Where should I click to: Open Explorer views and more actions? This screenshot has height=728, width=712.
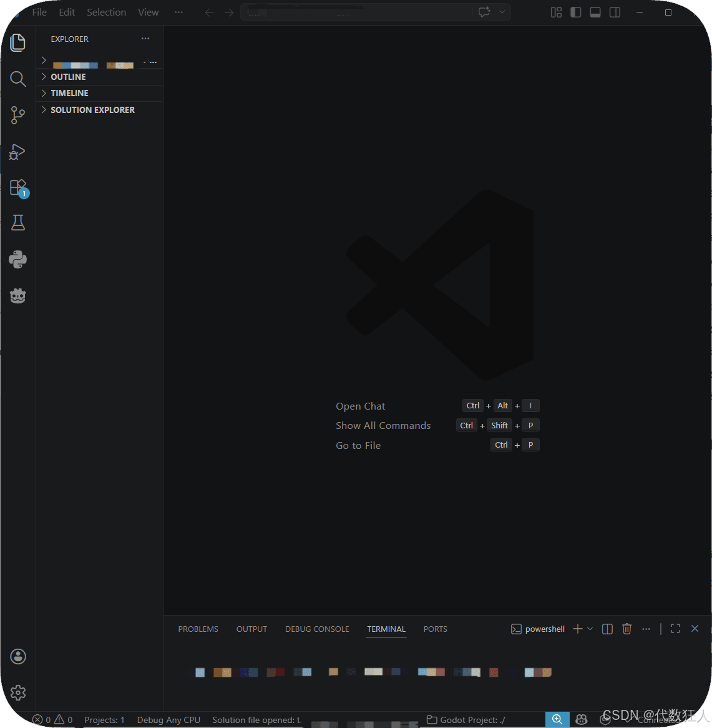point(145,39)
